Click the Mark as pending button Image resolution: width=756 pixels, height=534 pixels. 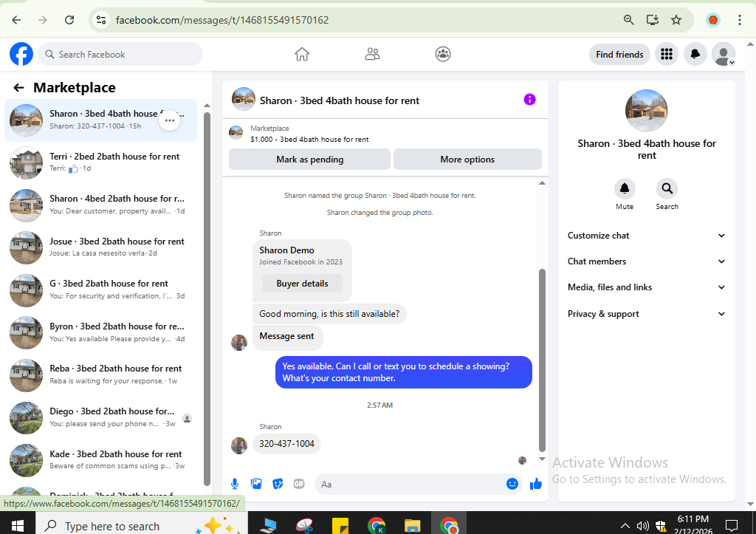[309, 160]
